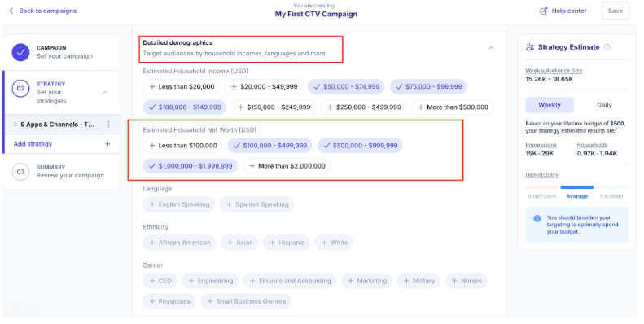Select the Less than $20,000 income chip
Screen dimensions: 644x324
181,86
